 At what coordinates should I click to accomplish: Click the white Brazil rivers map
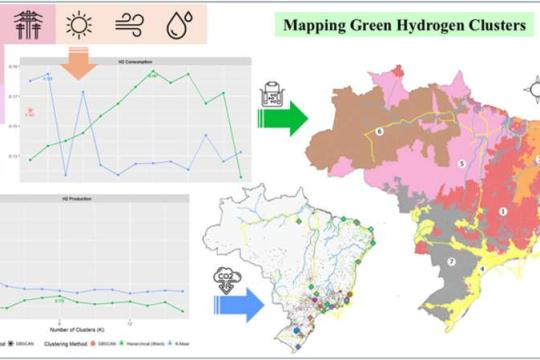289,269
